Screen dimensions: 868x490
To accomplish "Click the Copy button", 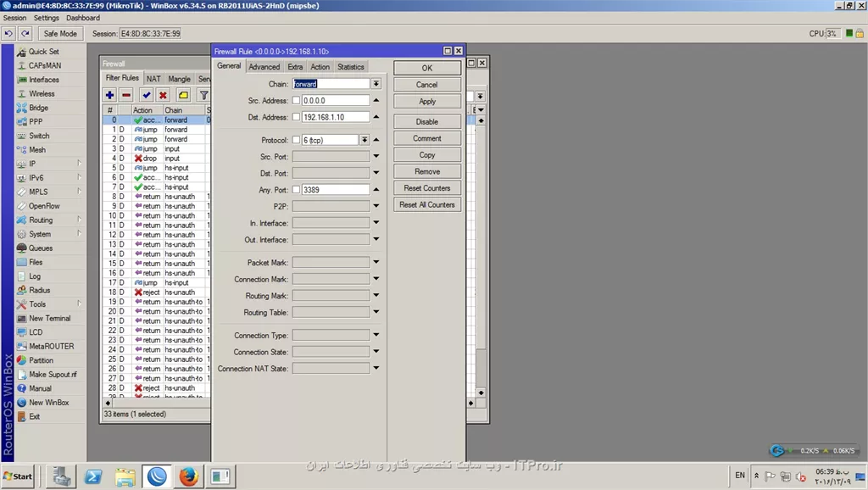I will tap(427, 155).
